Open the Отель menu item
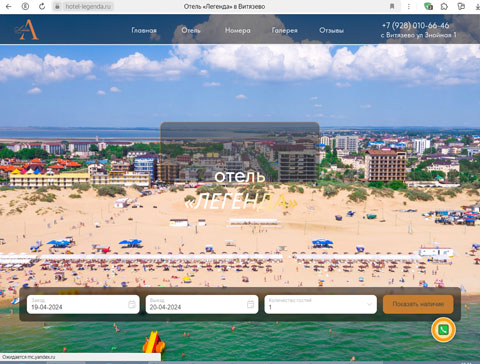Viewport: 480px width, 364px height. (x=191, y=30)
